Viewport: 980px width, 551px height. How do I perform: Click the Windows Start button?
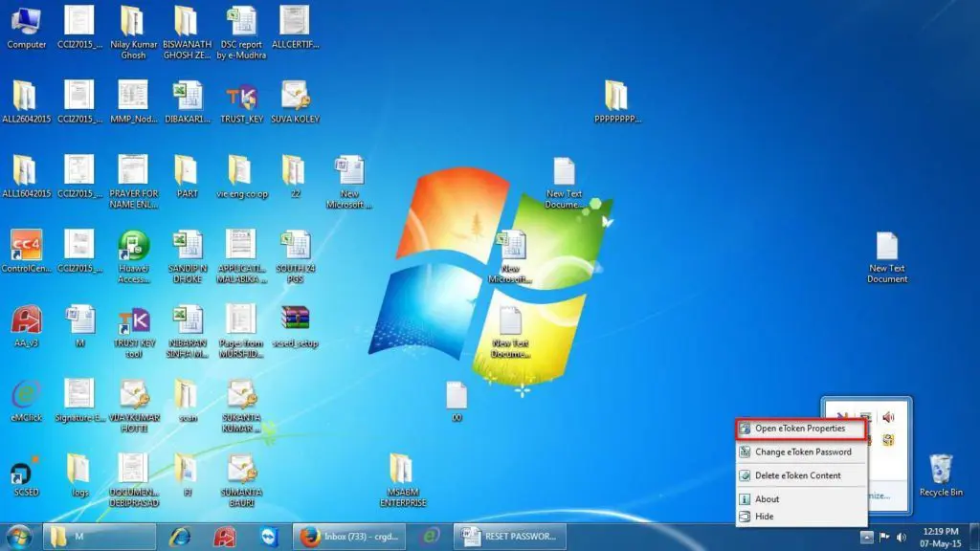point(19,536)
